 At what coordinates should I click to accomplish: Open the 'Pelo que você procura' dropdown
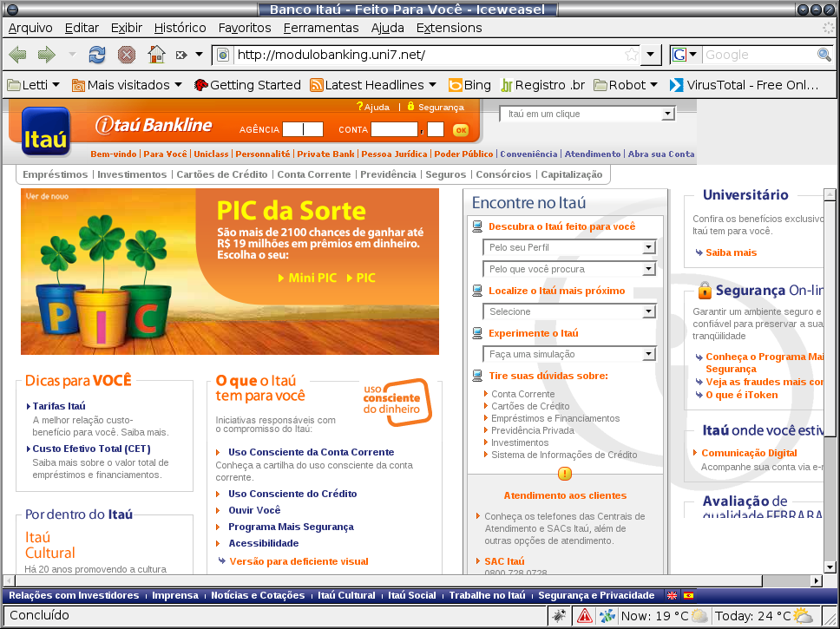569,269
